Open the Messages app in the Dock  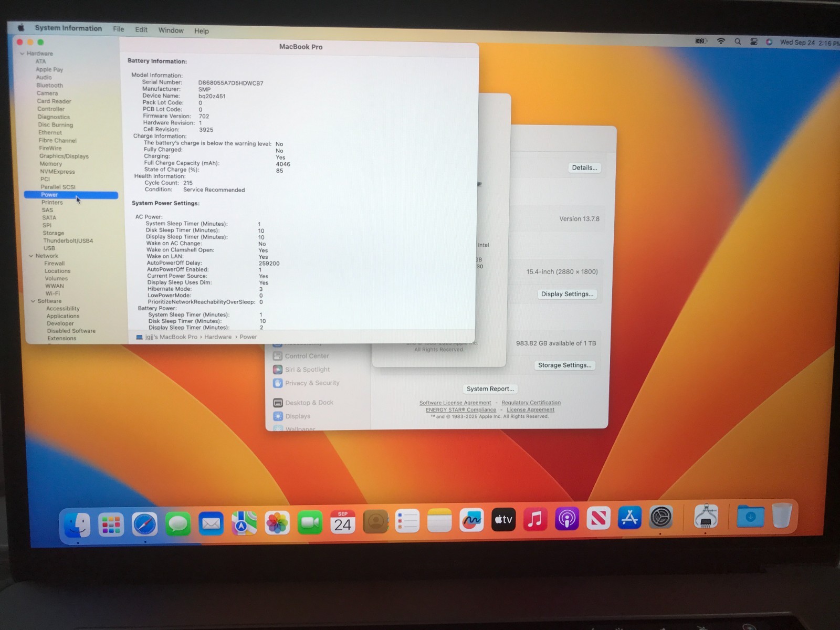tap(178, 524)
